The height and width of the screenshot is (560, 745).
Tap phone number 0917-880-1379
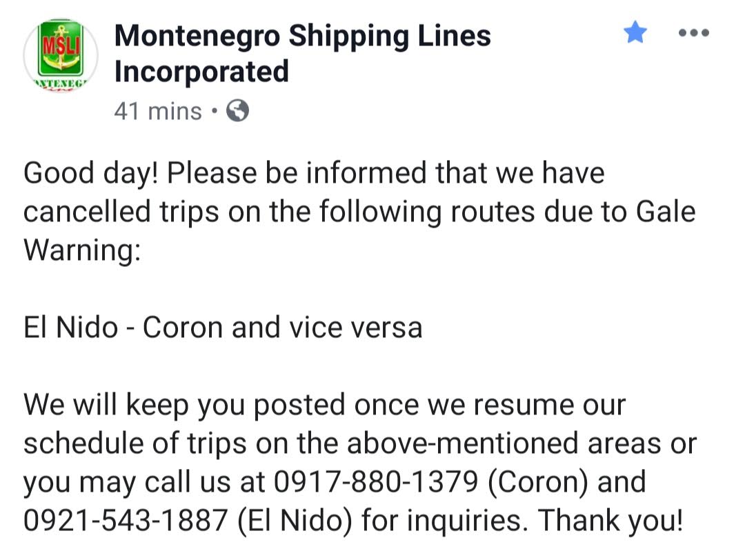click(375, 481)
